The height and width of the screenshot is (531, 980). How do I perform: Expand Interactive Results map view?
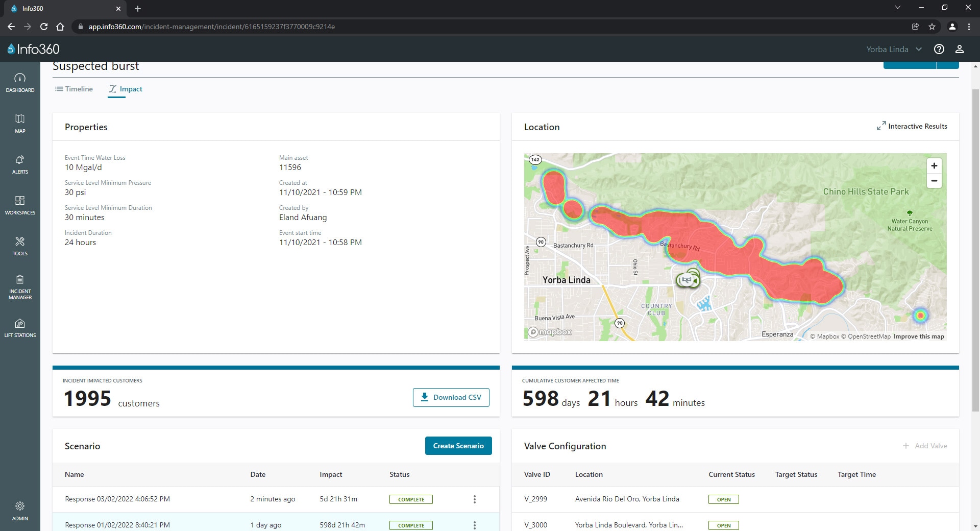click(912, 126)
